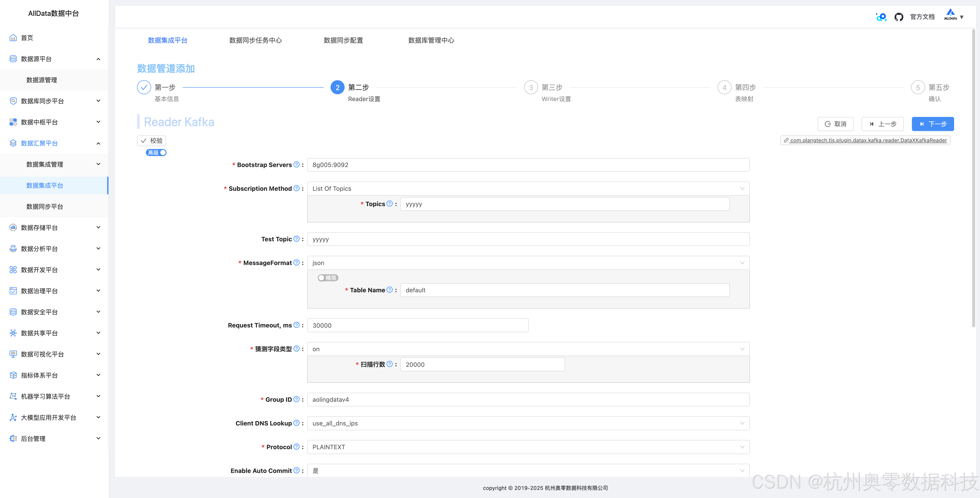Click the 校验 validate button
980x498 pixels.
click(151, 140)
